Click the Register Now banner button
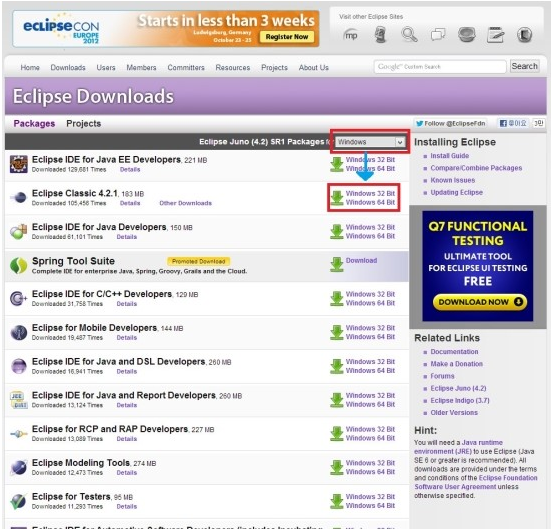 287,37
